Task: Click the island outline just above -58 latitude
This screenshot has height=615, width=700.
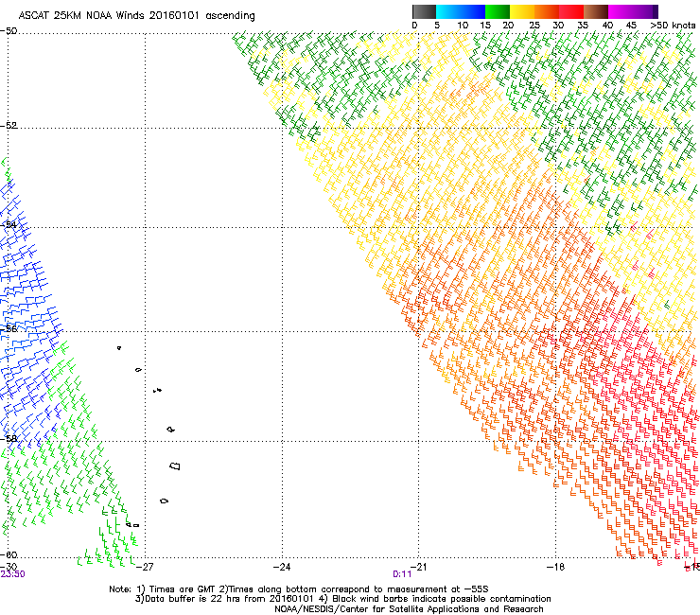Action: tap(171, 430)
